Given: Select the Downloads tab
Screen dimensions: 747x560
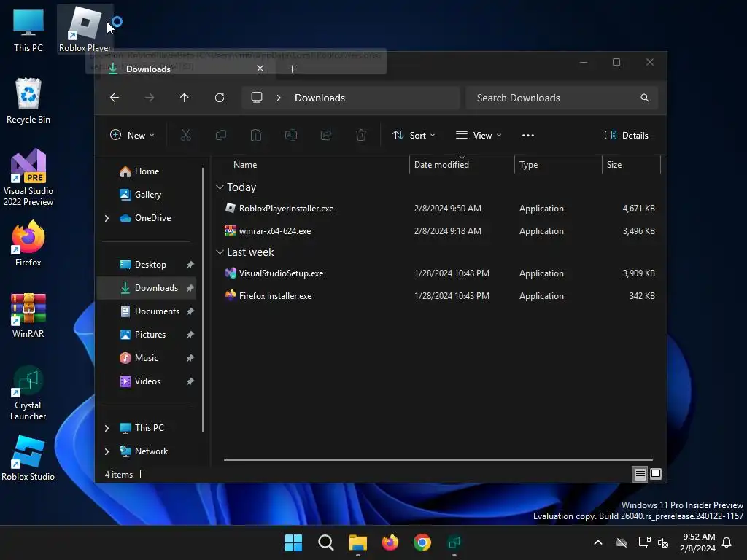Looking at the screenshot, I should point(186,69).
